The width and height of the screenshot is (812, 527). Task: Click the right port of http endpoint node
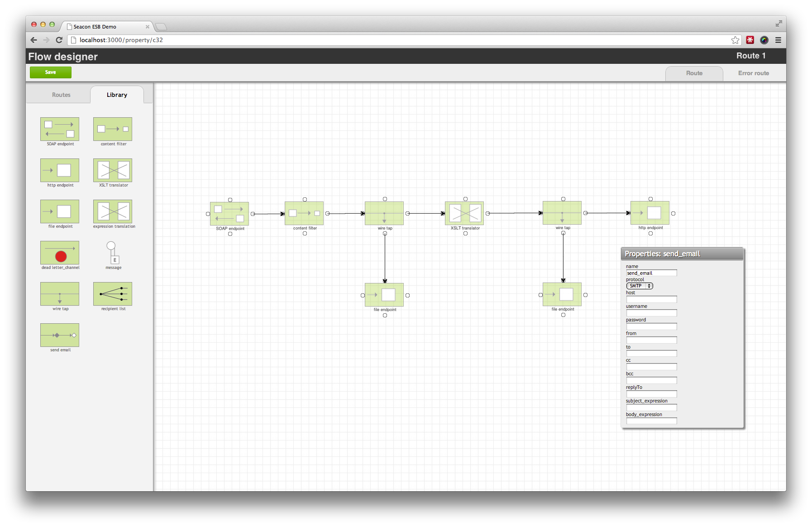coord(673,213)
